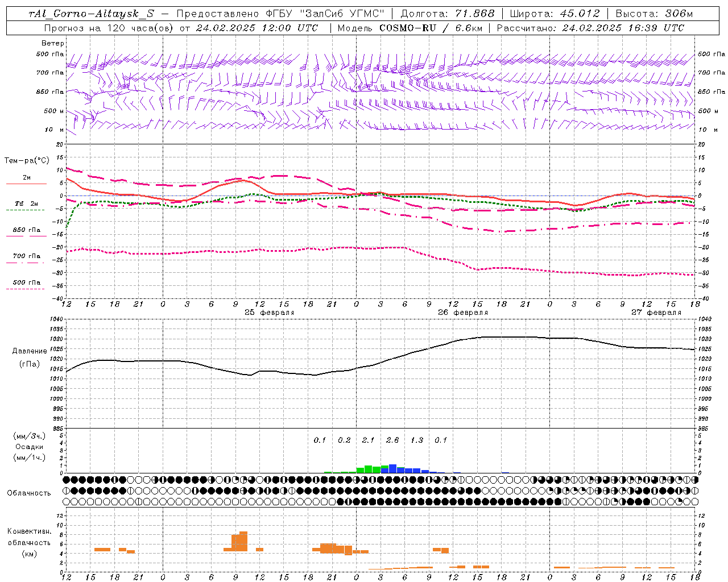
Task: Click the 'Давление' pressure label
Action: (x=30, y=351)
